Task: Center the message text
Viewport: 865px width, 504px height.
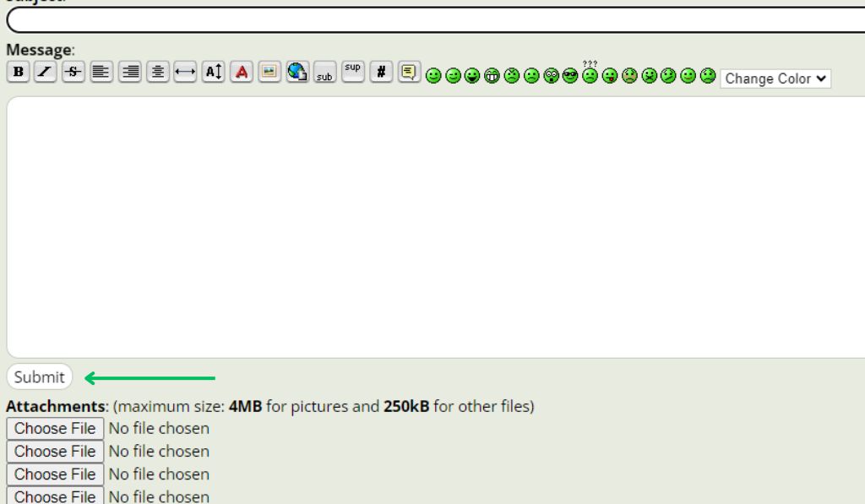Action: [x=158, y=72]
